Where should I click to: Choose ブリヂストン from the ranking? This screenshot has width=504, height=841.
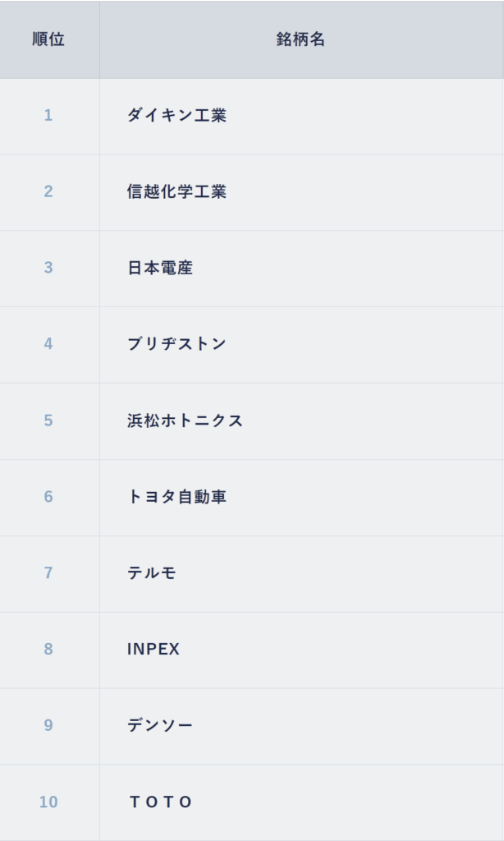pyautogui.click(x=176, y=344)
